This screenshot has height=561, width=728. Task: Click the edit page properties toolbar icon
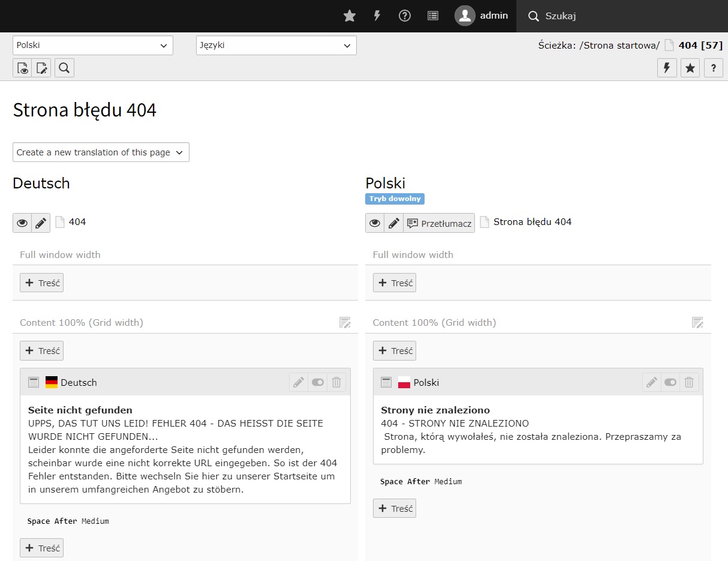click(41, 68)
